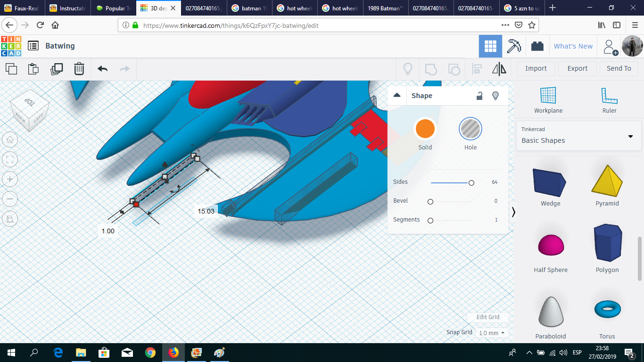Open the Basic Shapes category dropdown
Screen dimensions: 644x362
578,136
